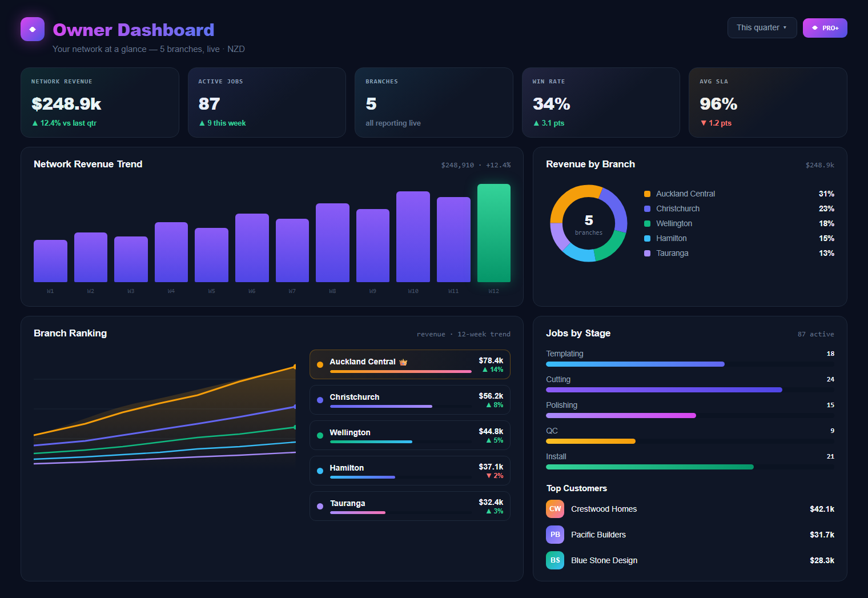Image resolution: width=868 pixels, height=598 pixels.
Task: Click Auckland Central orange legend swatch
Action: coord(647,194)
